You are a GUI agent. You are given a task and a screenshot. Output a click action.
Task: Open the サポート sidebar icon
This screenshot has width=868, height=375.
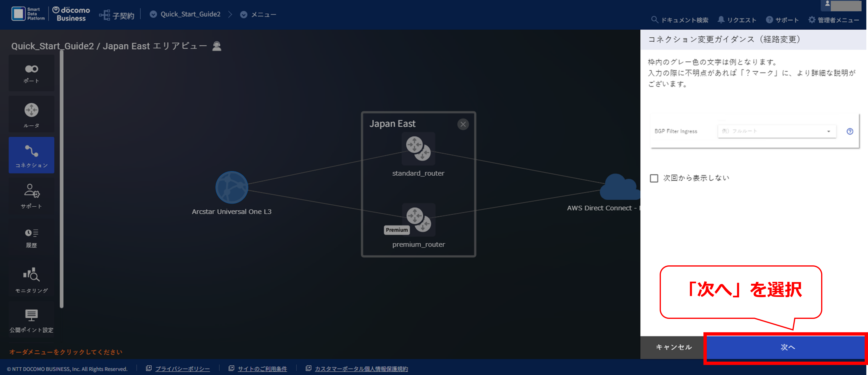(x=31, y=196)
